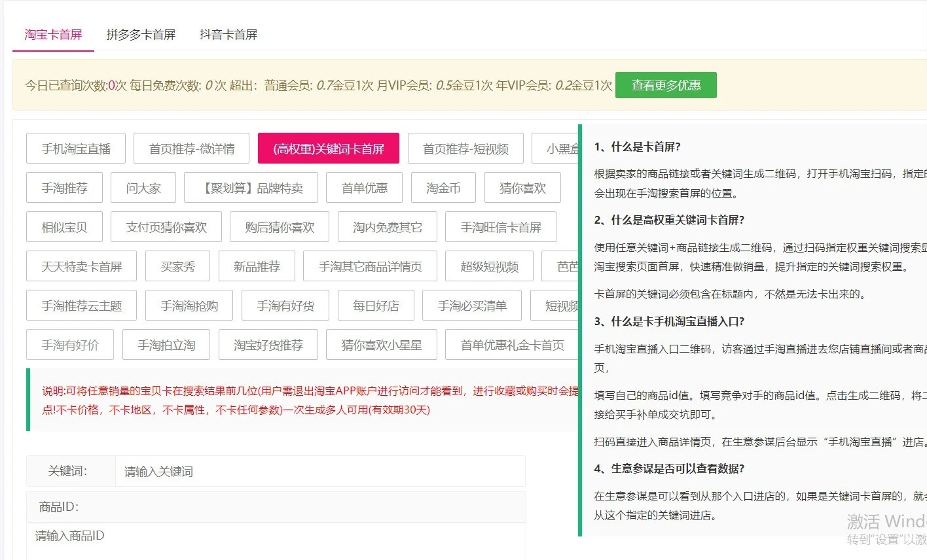Choose 淘宝好货推荐 option
Viewport: 927px width, 560px height.
coord(268,345)
